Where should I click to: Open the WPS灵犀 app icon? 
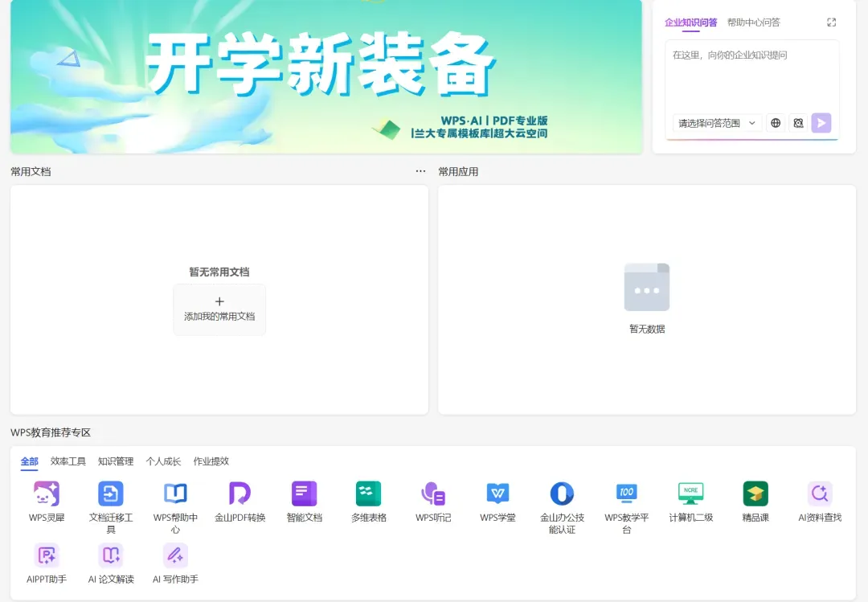[47, 493]
